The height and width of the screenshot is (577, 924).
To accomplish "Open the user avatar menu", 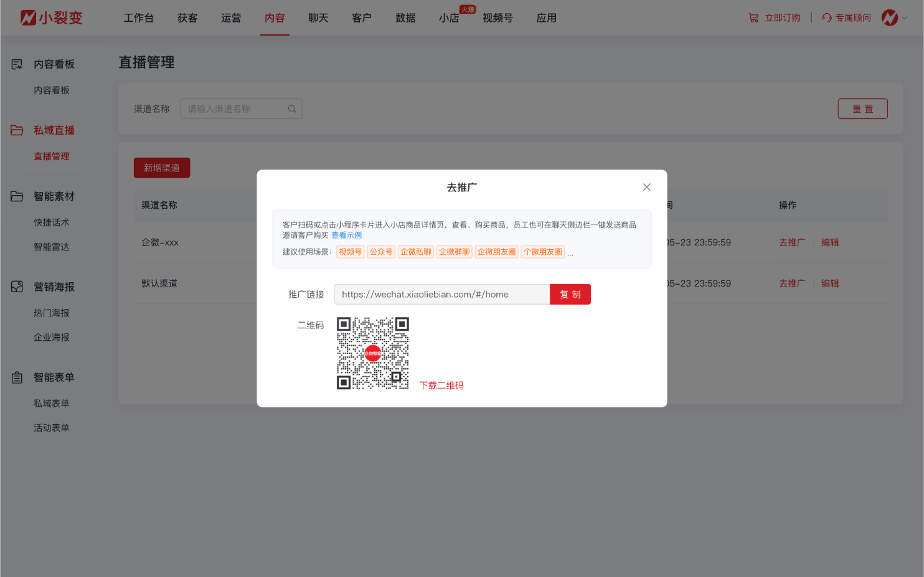I will click(890, 17).
